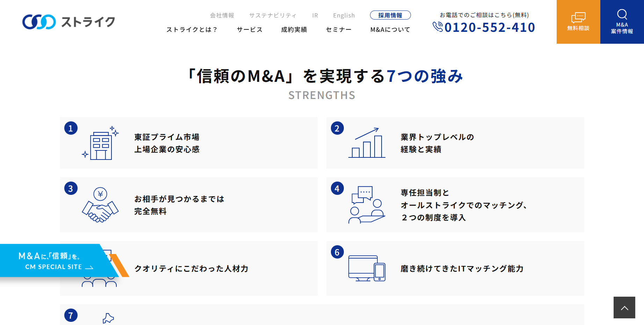Open the 会社情報 link

point(222,15)
